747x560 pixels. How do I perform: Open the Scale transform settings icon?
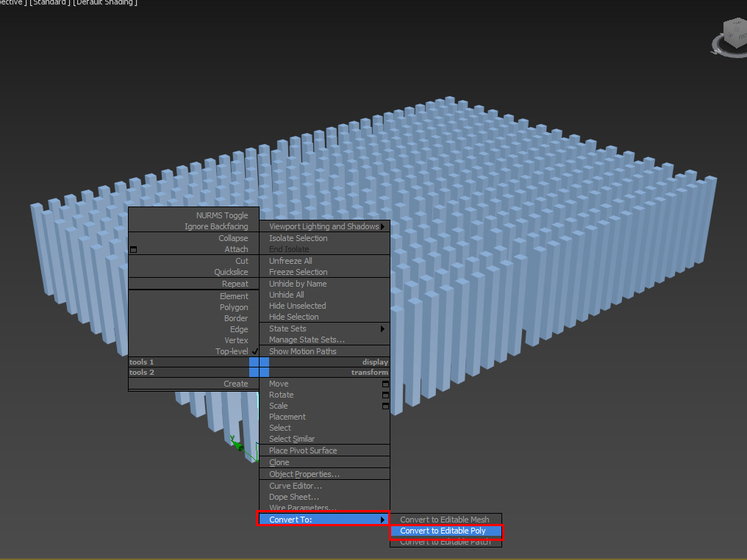[x=385, y=406]
